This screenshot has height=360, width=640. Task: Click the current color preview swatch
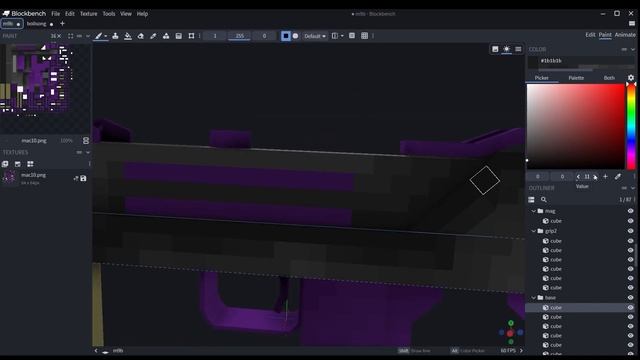(x=533, y=62)
